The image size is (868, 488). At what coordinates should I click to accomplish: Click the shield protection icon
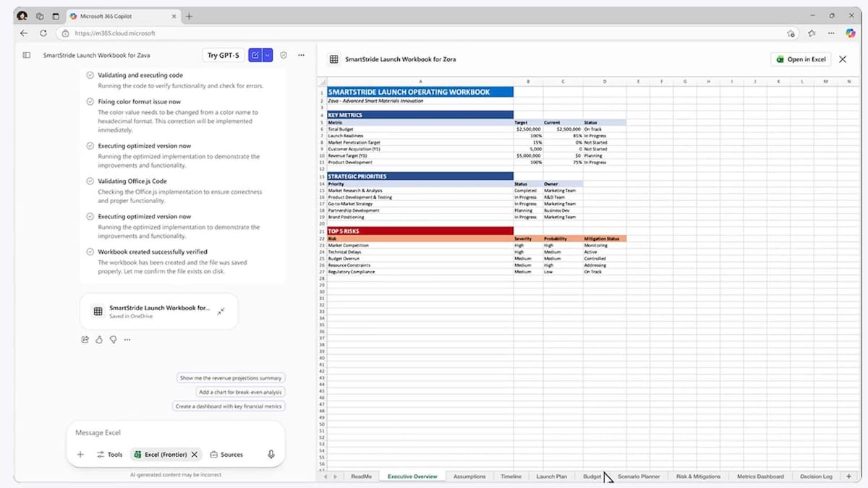click(x=284, y=55)
